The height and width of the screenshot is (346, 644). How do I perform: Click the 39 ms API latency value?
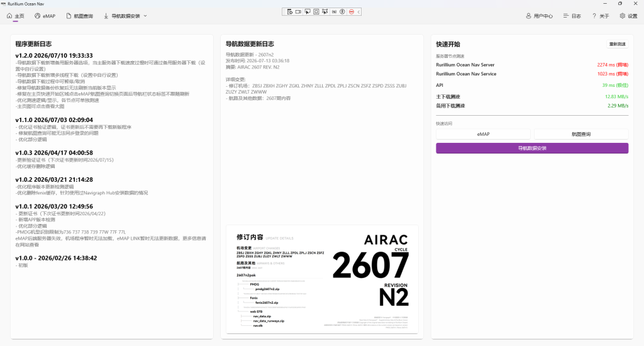pyautogui.click(x=615, y=86)
